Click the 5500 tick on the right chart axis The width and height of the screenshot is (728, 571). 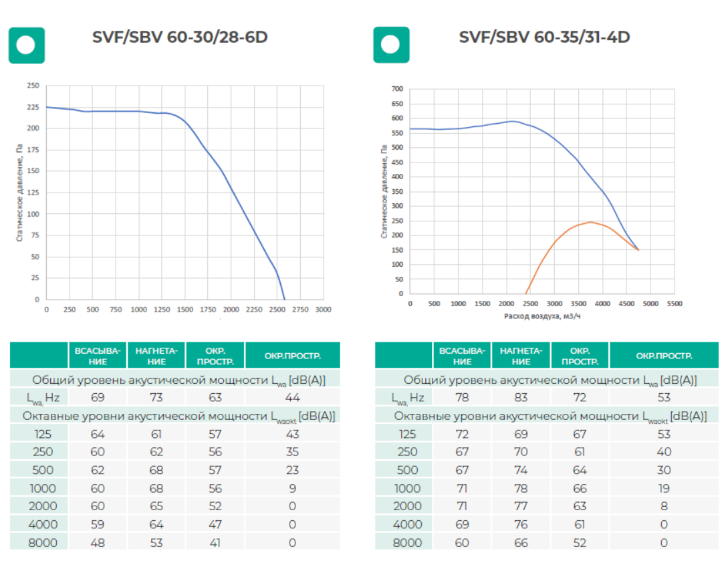675,304
